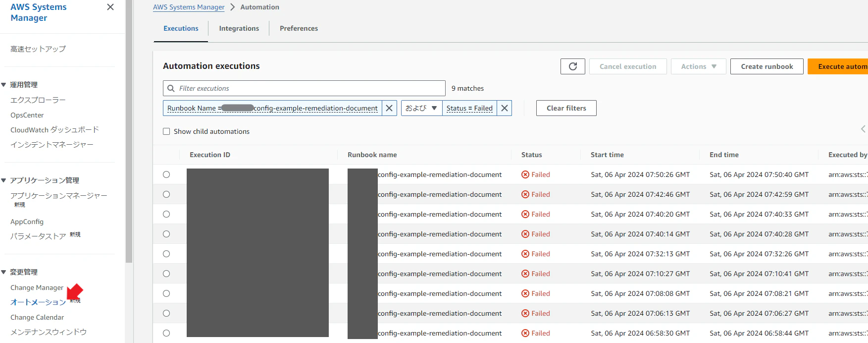The image size is (868, 343).
Task: Click Failed status icon for 07:06:13 execution
Action: click(525, 313)
